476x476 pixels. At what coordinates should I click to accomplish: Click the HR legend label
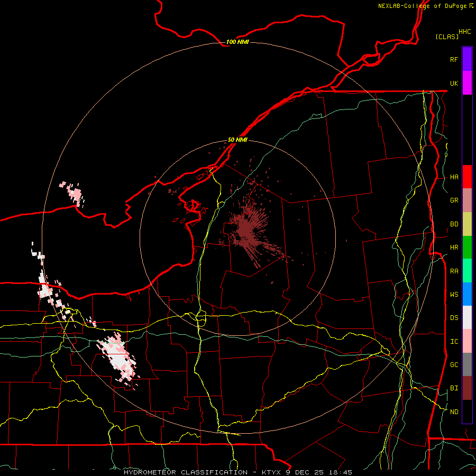(x=454, y=248)
